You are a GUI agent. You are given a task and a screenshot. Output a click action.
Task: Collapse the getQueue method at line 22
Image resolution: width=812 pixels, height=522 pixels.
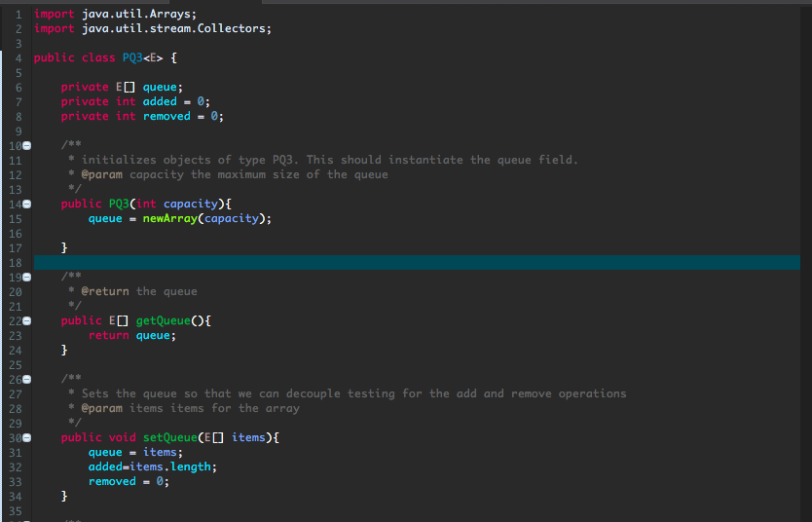click(x=27, y=321)
